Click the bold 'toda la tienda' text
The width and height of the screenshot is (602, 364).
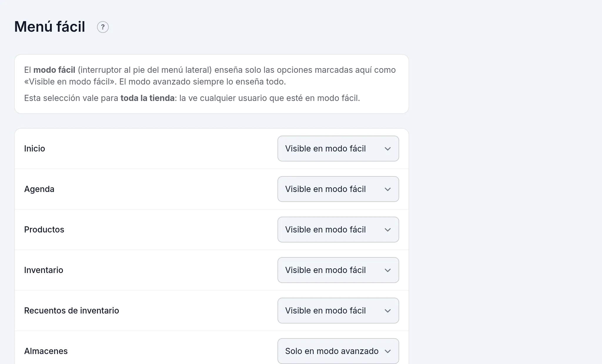coord(148,98)
